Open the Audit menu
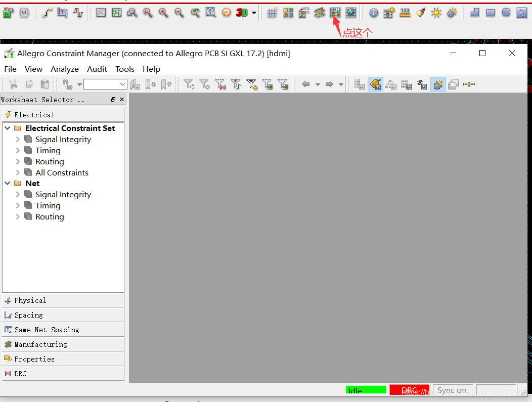 pyautogui.click(x=97, y=69)
